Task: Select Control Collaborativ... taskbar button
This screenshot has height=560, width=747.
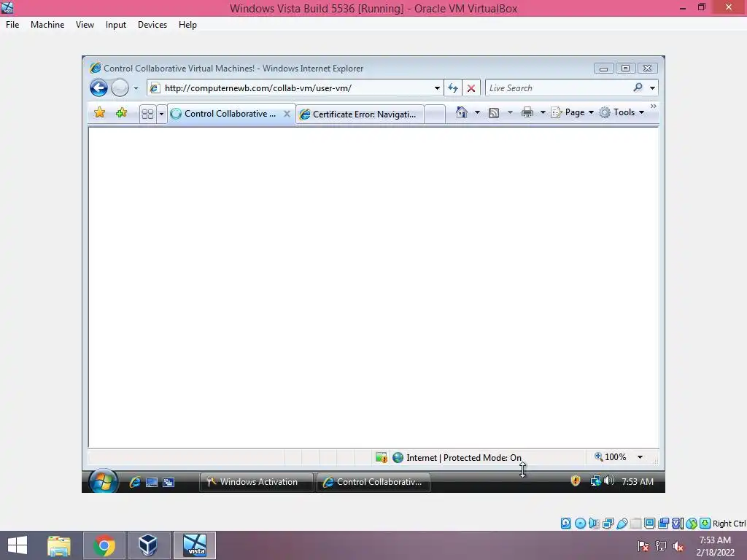Action: click(x=374, y=482)
